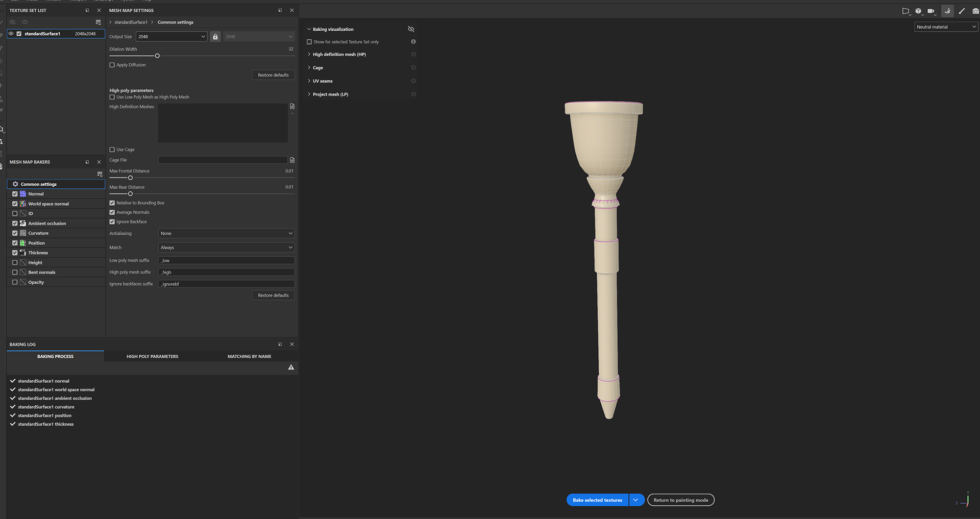Switch to the High Poly Parameters tab
Screen dimensions: 980x519
[152, 356]
